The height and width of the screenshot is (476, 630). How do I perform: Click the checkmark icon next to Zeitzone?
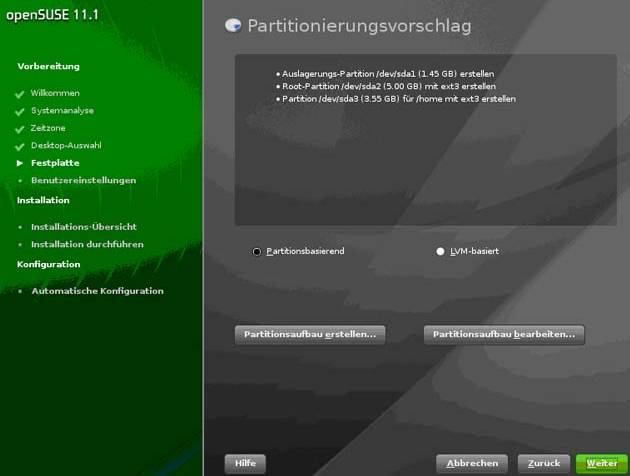click(19, 128)
